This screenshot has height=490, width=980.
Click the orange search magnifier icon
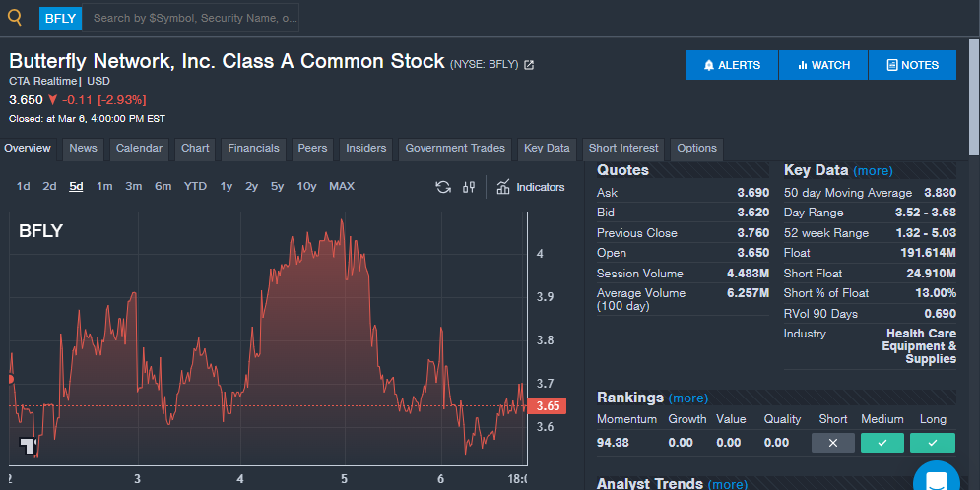tap(15, 18)
